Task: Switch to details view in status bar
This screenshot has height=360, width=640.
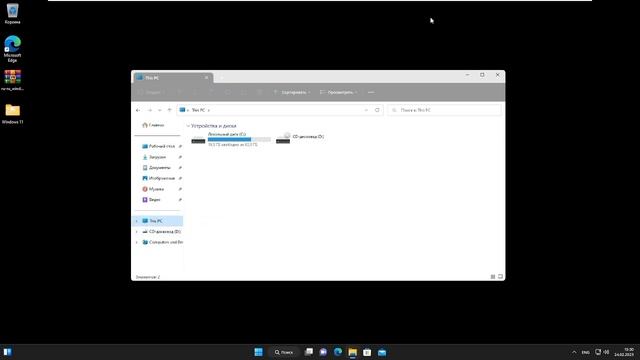Action: pos(493,277)
